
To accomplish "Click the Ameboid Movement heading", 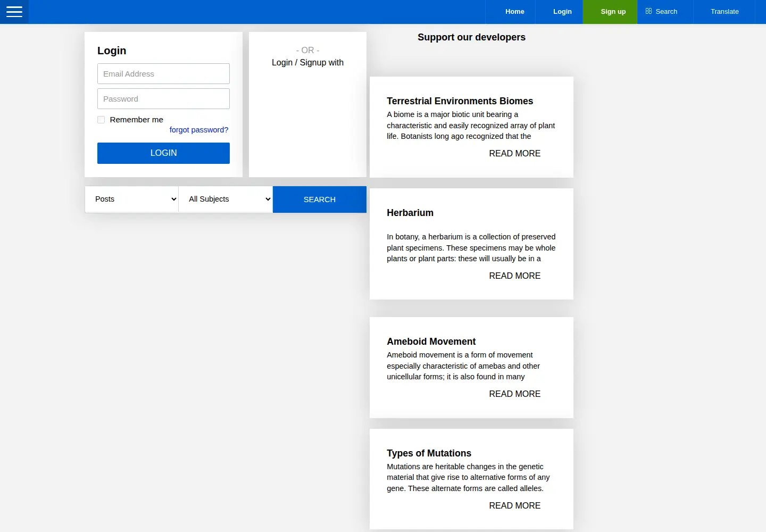I will click(x=431, y=342).
